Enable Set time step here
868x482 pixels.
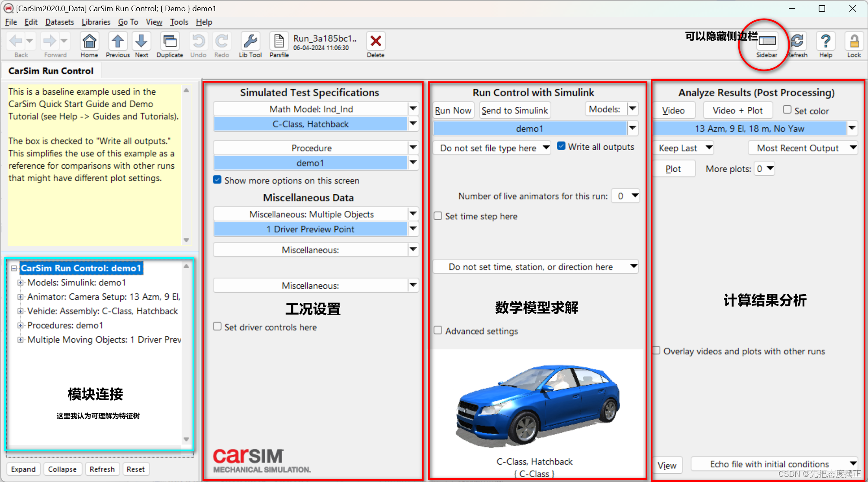coord(437,216)
